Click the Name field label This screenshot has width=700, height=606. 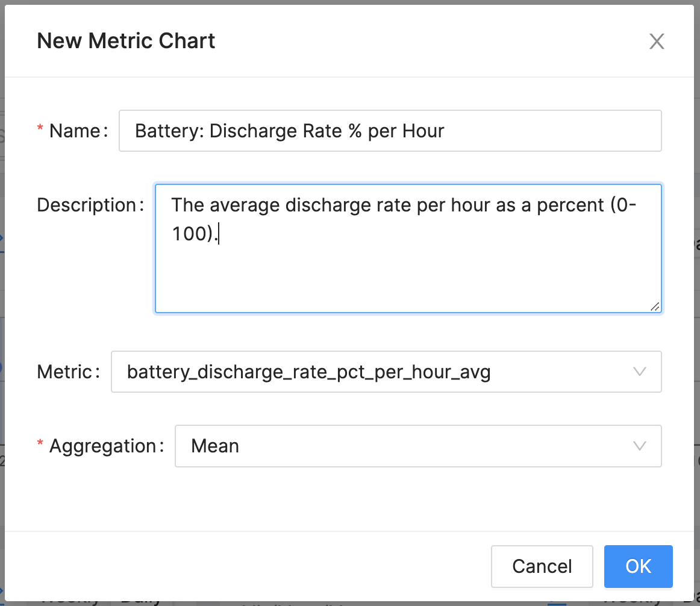(x=75, y=131)
